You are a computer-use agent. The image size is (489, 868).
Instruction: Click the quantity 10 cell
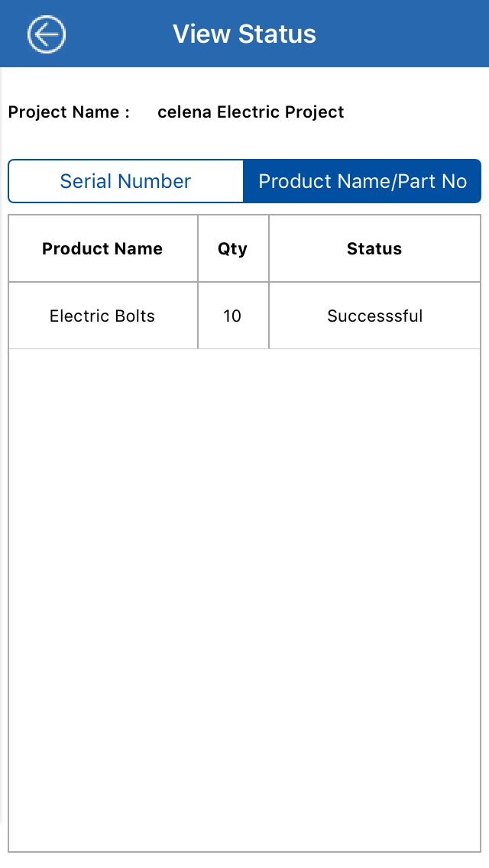tap(232, 316)
